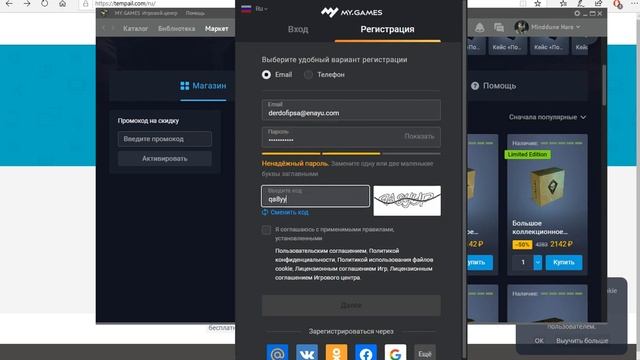This screenshot has width=640, height=360.
Task: Register via Google icon
Action: tap(395, 353)
